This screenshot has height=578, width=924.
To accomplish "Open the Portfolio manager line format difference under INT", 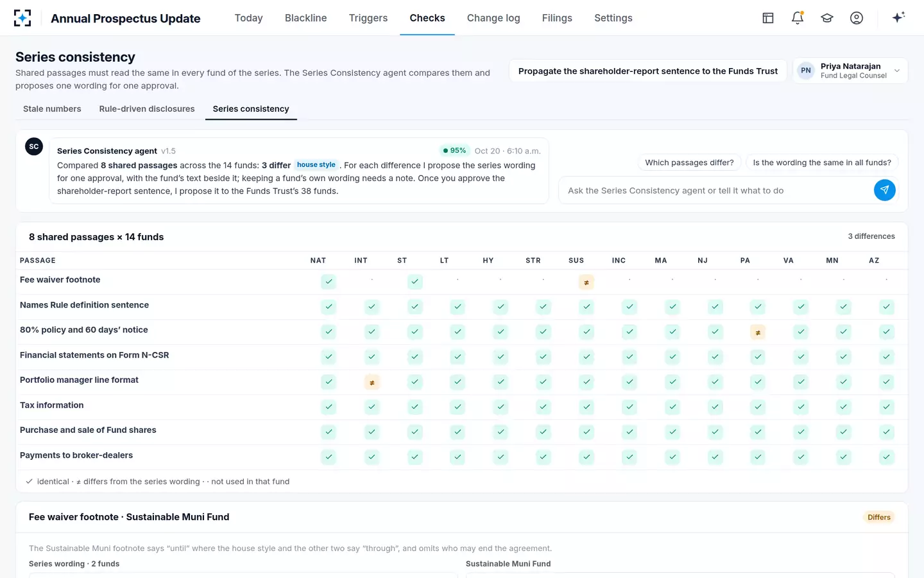I will point(372,382).
